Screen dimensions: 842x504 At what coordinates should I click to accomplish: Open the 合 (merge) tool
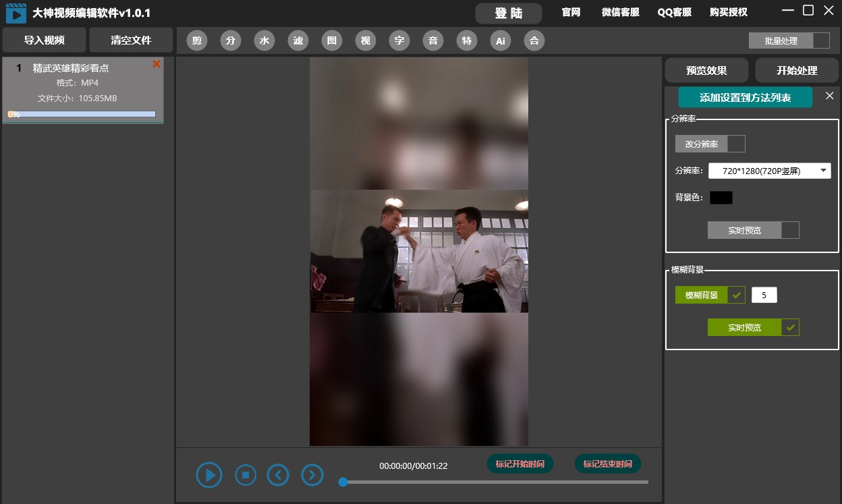534,41
